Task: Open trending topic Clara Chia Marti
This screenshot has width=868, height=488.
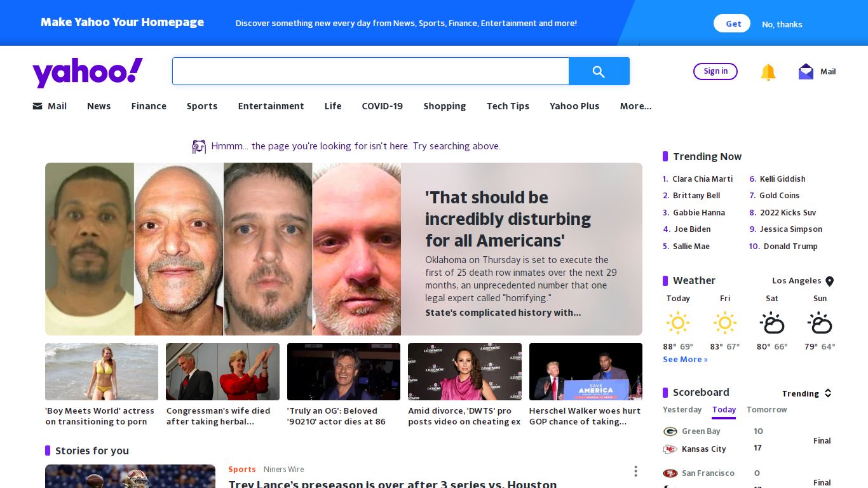Action: [702, 179]
